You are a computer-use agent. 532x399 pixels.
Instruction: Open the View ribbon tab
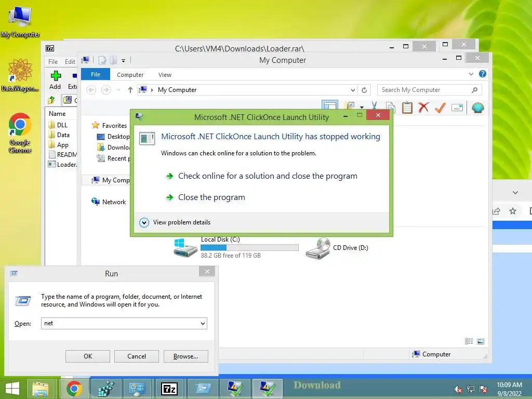[165, 75]
